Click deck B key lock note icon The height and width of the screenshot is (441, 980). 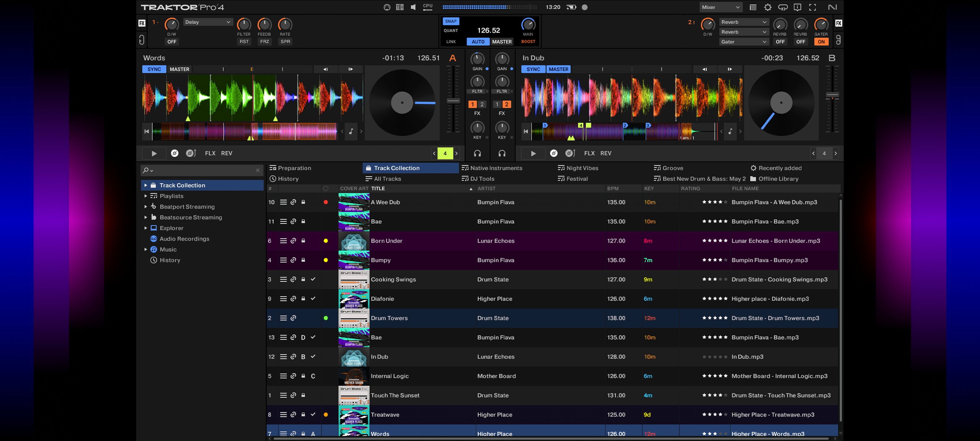pyautogui.click(x=730, y=132)
